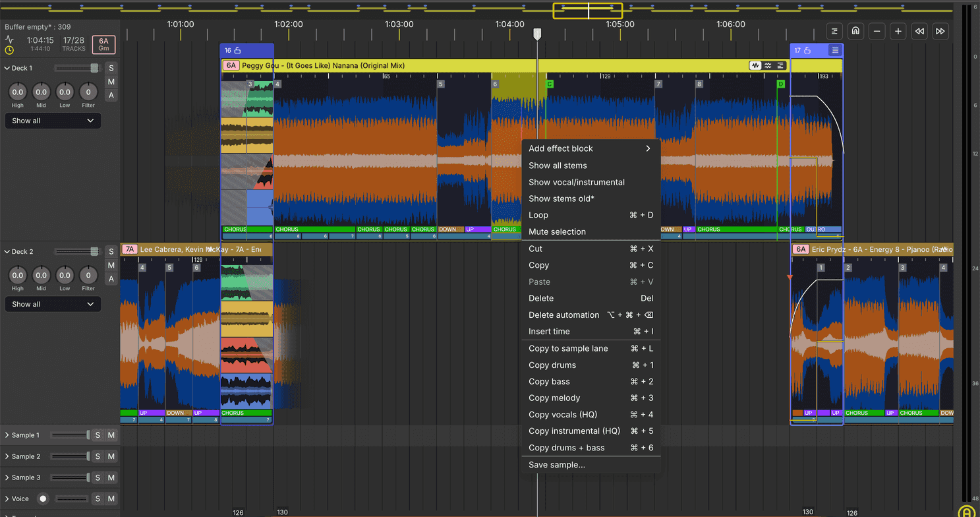Jump ahead with the fast-forward icon

coord(940,31)
